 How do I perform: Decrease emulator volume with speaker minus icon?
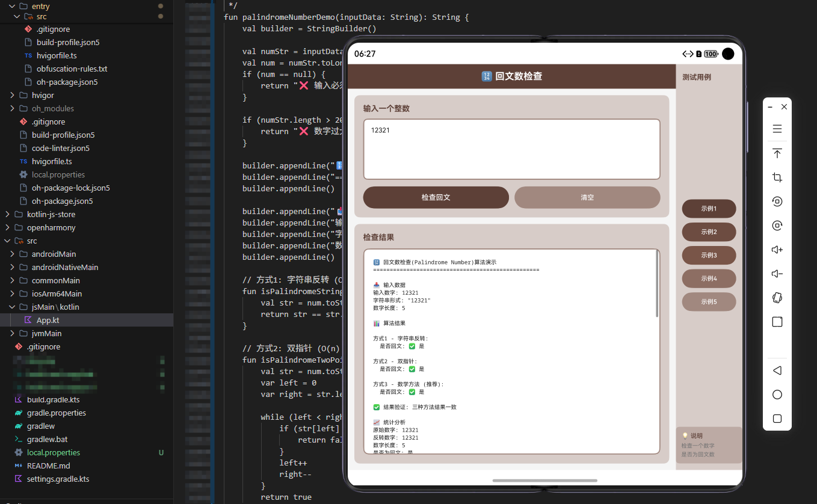[x=777, y=274]
